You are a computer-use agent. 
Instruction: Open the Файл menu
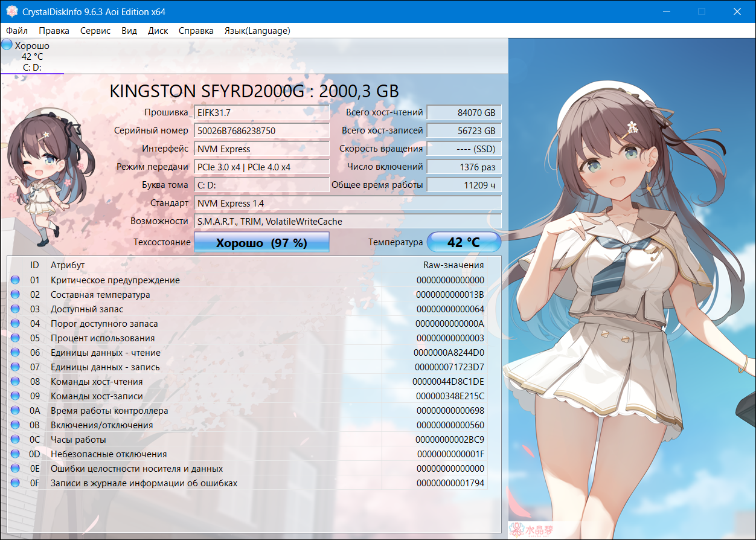tap(17, 30)
